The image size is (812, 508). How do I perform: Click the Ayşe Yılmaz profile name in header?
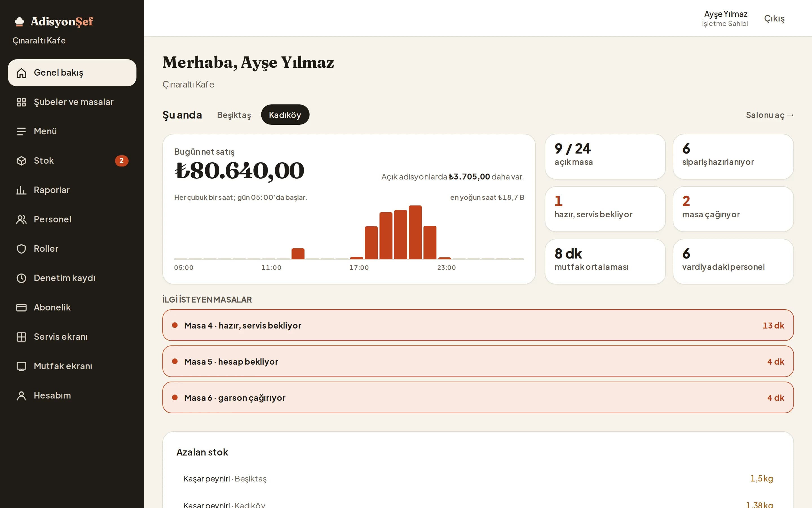(725, 14)
